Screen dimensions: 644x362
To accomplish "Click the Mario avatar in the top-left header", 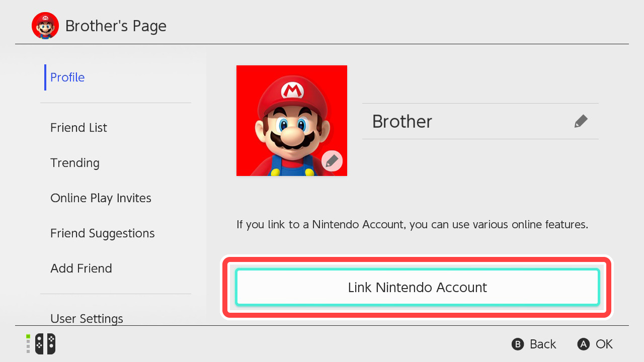I will [45, 25].
